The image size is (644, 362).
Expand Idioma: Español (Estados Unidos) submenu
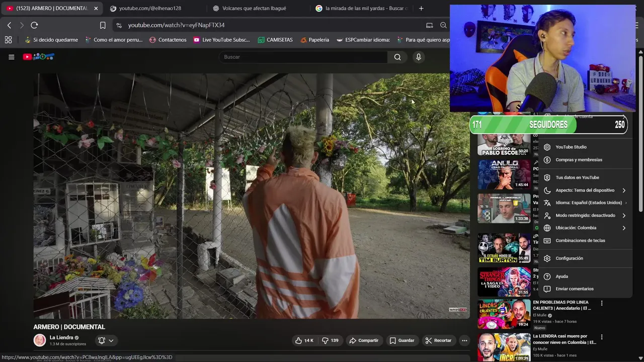pos(585,203)
